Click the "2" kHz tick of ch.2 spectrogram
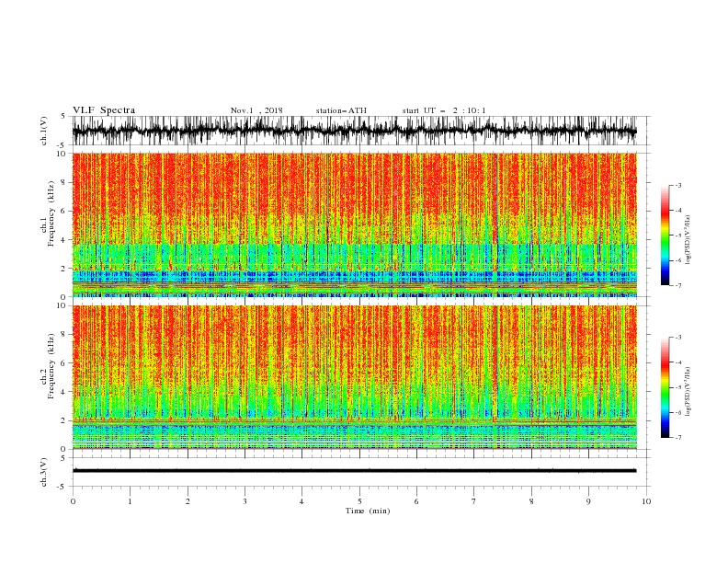728x563 pixels. [x=63, y=420]
